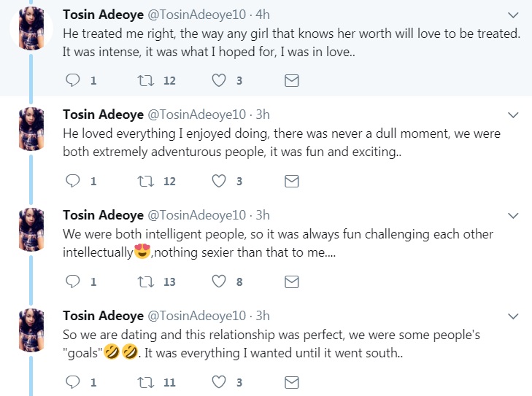The height and width of the screenshot is (396, 532).
Task: Reply to the 'never a dull moment' tweet
Action: 72,181
